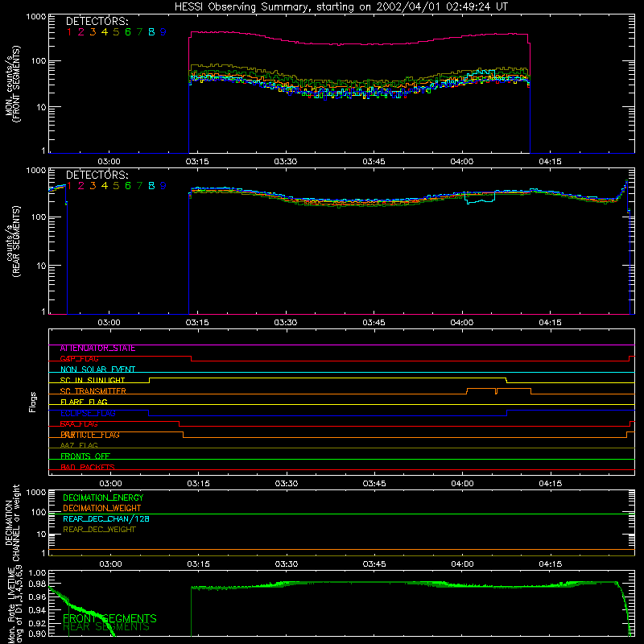Viewport: 644px width, 644px height.
Task: Click the SAA_FLAG label
Action: point(79,424)
